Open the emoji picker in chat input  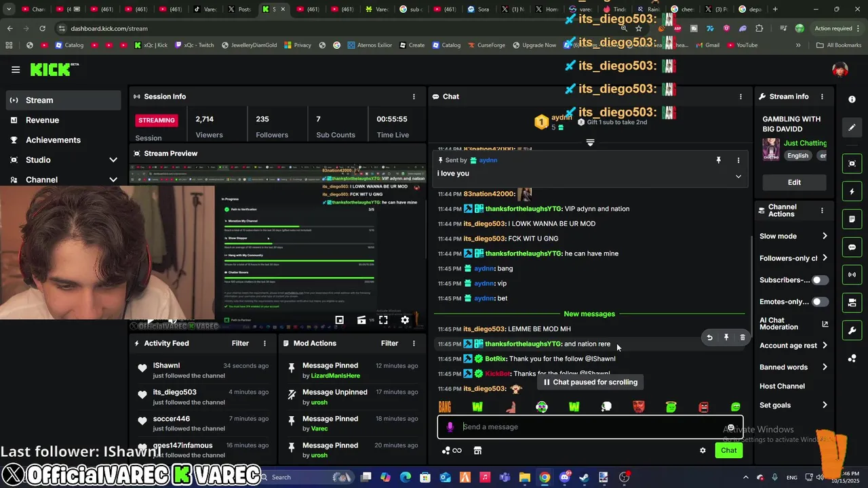[x=731, y=427]
